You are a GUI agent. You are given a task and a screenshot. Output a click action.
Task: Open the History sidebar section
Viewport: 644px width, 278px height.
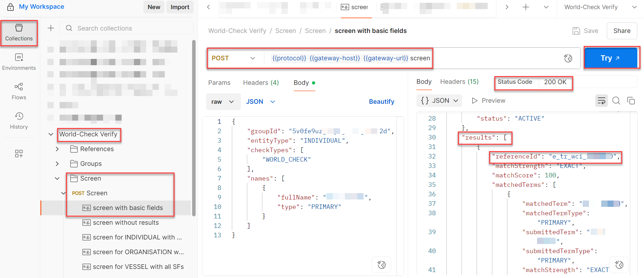tap(19, 121)
